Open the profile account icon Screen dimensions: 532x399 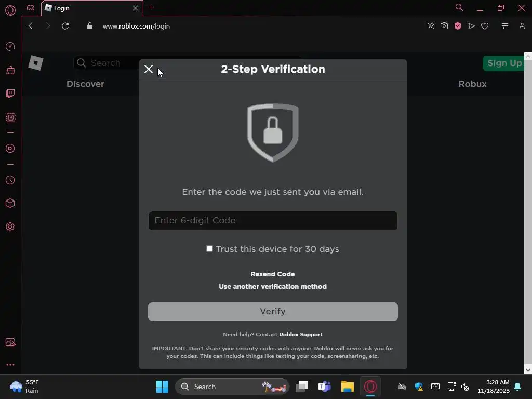[522, 26]
